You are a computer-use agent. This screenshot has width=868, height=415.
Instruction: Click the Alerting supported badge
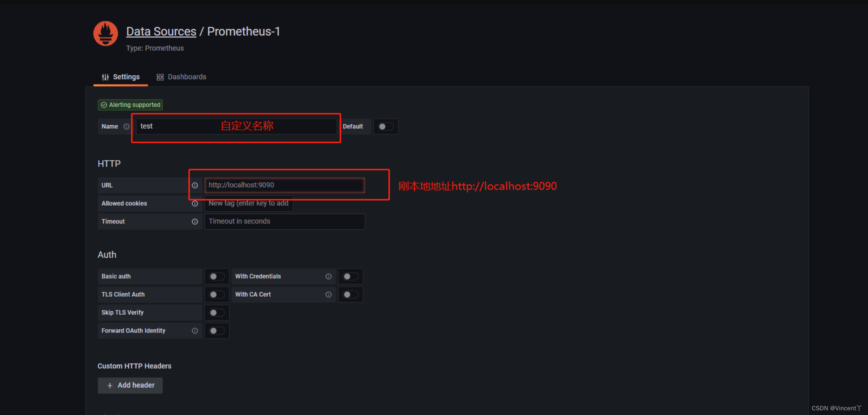(x=130, y=105)
